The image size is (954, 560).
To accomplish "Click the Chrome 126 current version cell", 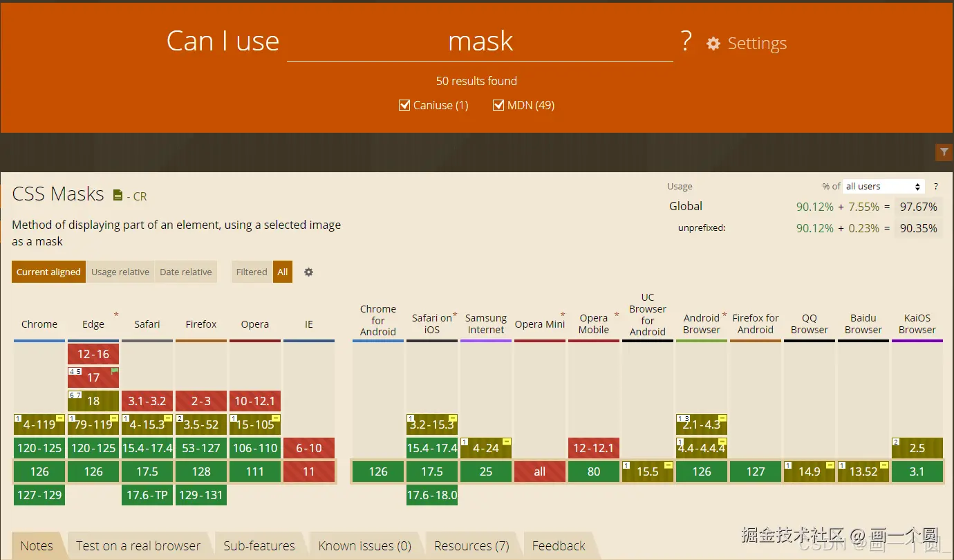I will [39, 472].
